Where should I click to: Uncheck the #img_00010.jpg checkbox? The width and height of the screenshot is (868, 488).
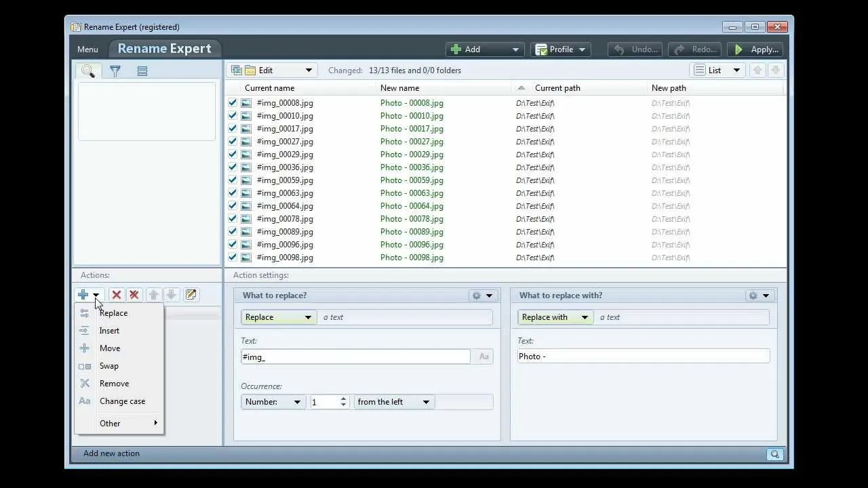[233, 116]
